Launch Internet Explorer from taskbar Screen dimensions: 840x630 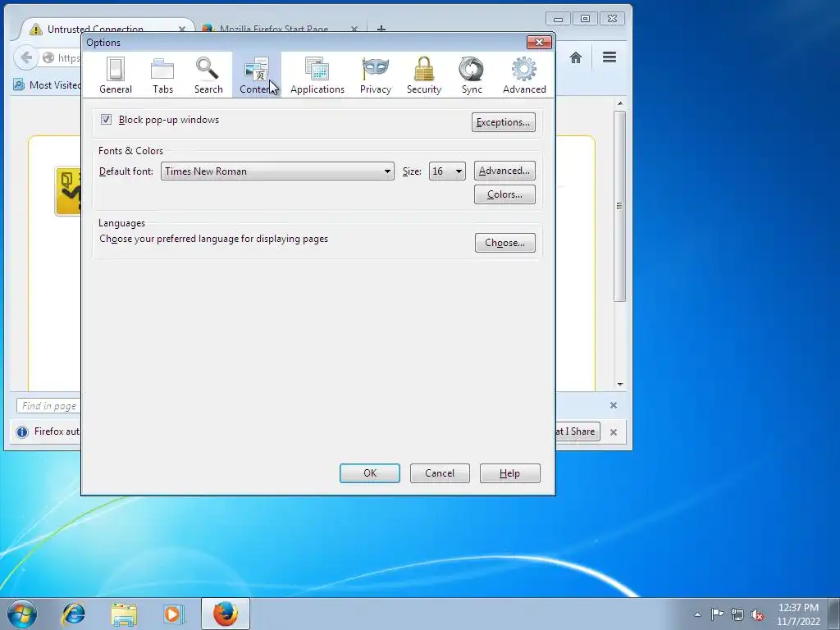pos(73,614)
